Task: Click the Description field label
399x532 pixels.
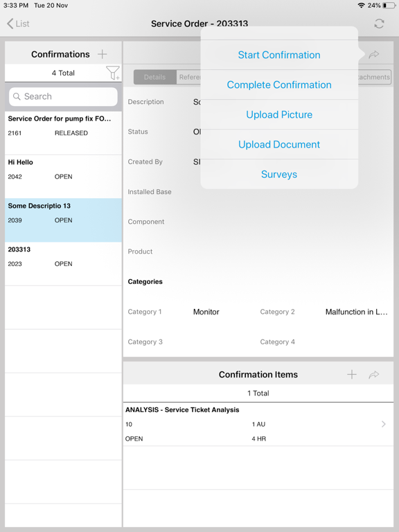Action: pos(146,102)
